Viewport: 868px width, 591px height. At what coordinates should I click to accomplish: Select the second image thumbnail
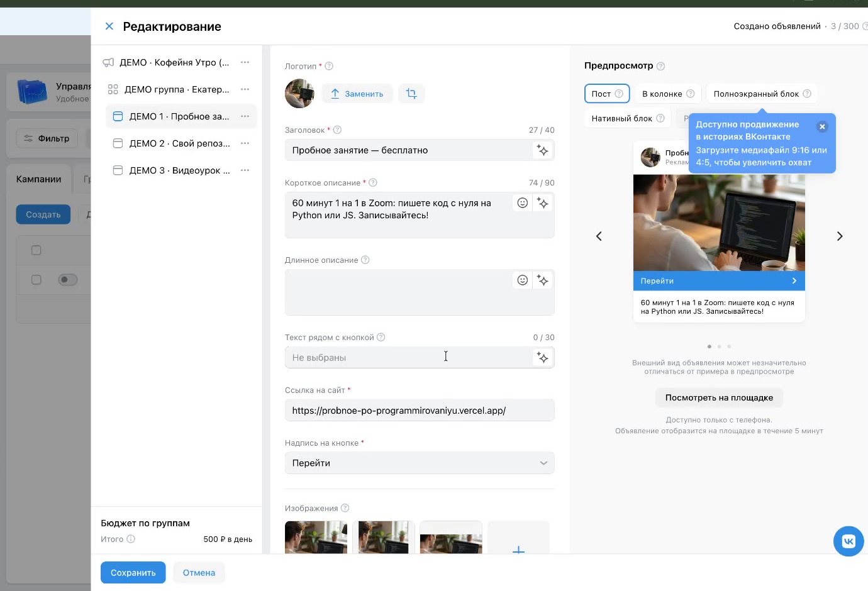pyautogui.click(x=384, y=537)
